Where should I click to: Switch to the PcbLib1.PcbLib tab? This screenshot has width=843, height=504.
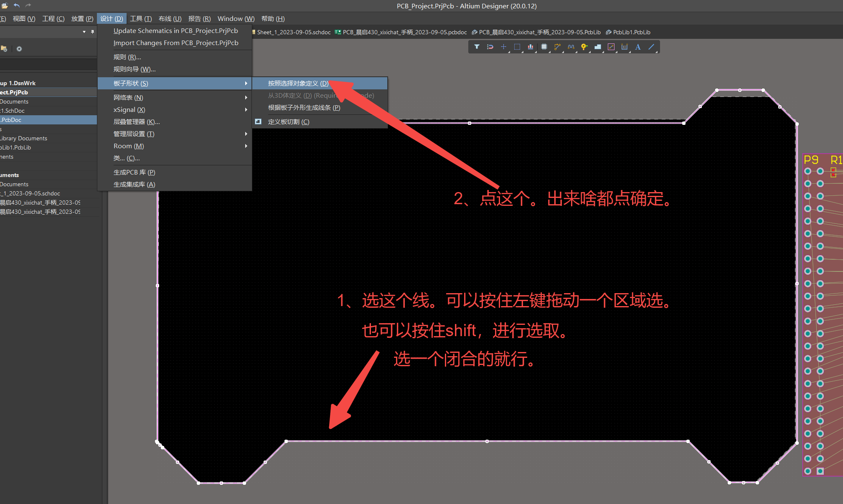tap(631, 32)
